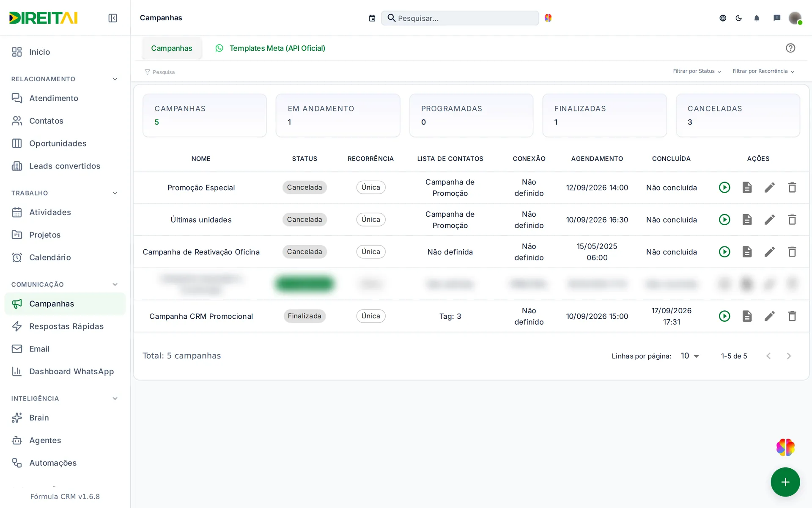Open the help question mark icon
Viewport: 812px width, 508px height.
point(790,48)
